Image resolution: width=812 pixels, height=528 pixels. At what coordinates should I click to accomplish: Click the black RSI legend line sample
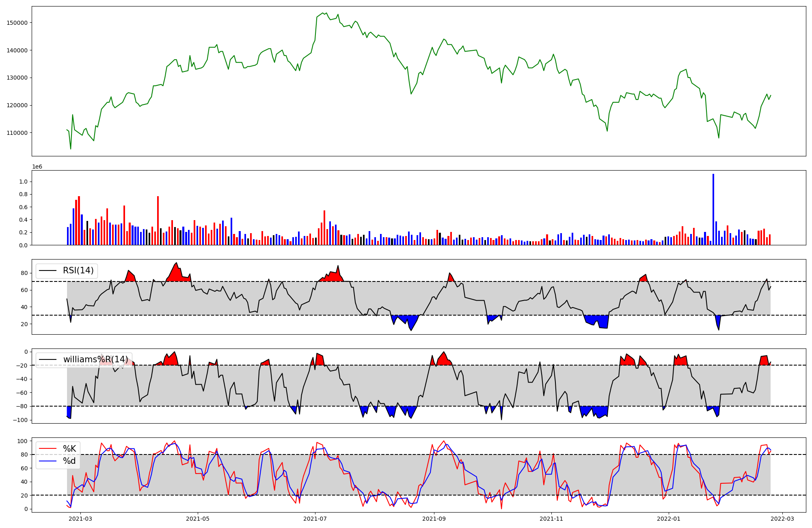click(48, 270)
